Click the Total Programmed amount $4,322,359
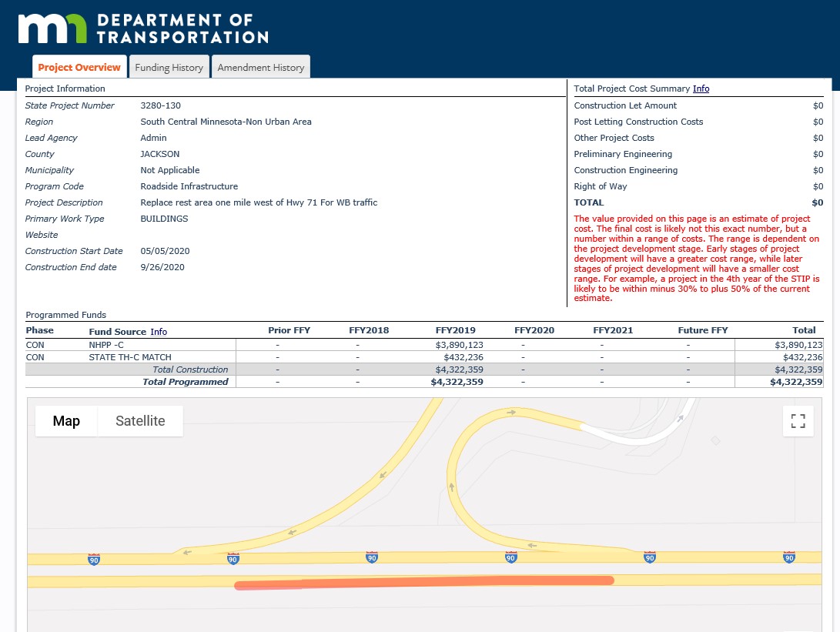Viewport: 840px width, 632px height. tap(796, 382)
